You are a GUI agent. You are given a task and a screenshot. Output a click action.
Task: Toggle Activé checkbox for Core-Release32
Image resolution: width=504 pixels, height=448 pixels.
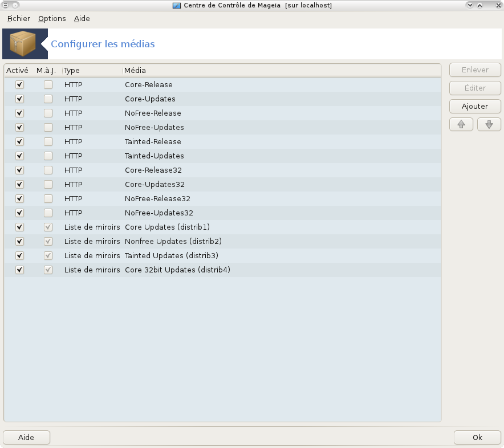[19, 170]
